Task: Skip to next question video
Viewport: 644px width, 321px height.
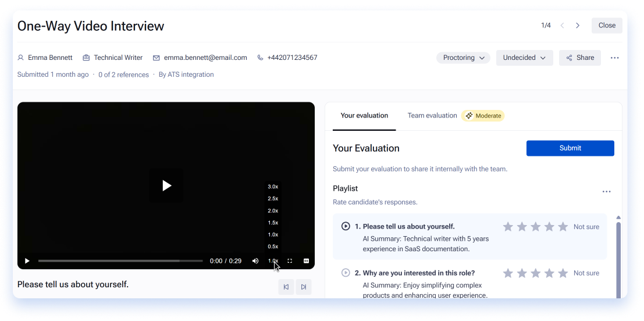Action: point(304,287)
